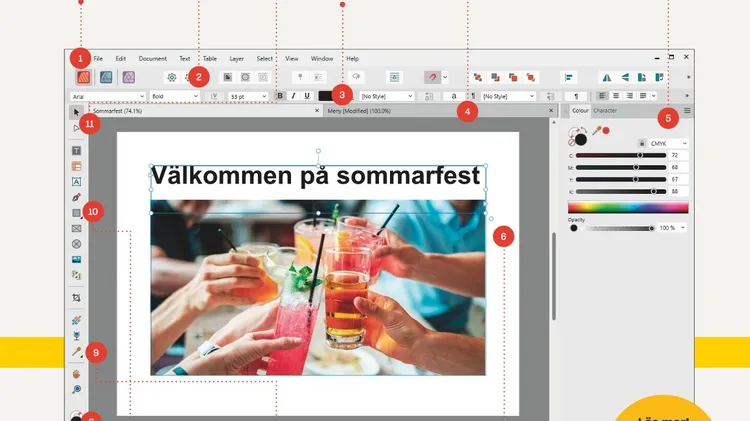Switch to the Designer persona icon
The width and height of the screenshot is (750, 421).
pos(106,77)
